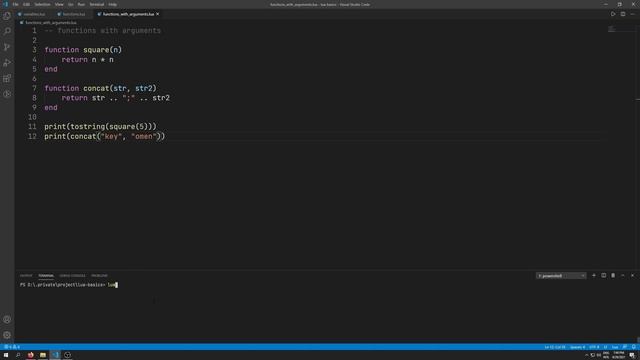Screen dimensions: 640x360
Task: Open the Terminal menu
Action: 97,4
